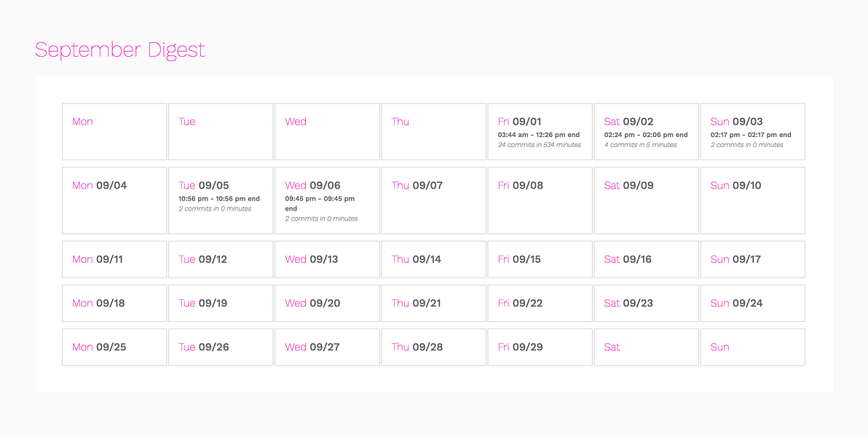Select the Sat 09/16 date label
Screen dimensions: 868x437
click(x=628, y=259)
